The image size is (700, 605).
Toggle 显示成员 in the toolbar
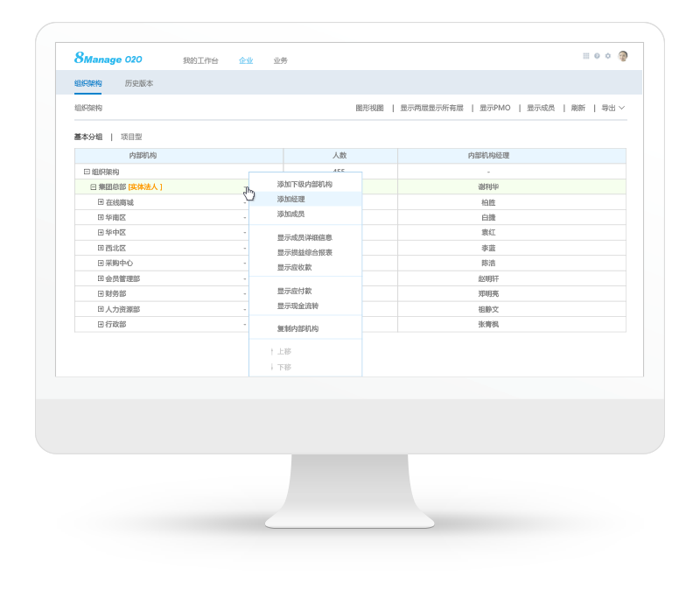click(541, 108)
